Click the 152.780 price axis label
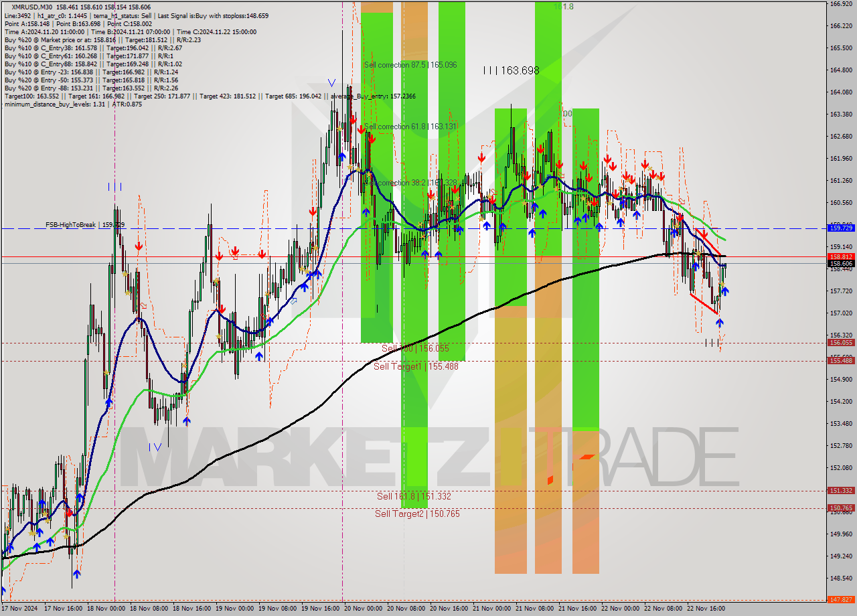 tap(841, 446)
